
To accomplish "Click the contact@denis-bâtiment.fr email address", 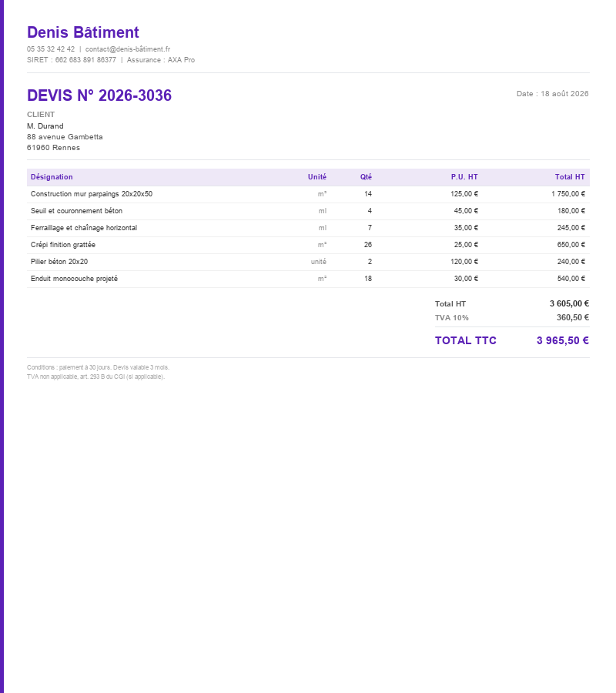I will pyautogui.click(x=128, y=49).
